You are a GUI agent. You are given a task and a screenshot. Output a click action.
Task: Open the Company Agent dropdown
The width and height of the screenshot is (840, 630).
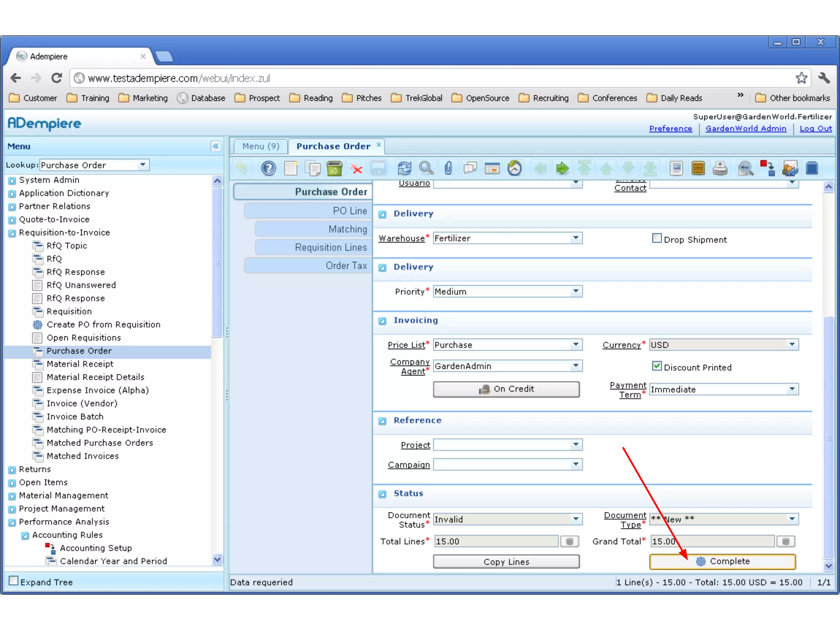click(x=576, y=365)
